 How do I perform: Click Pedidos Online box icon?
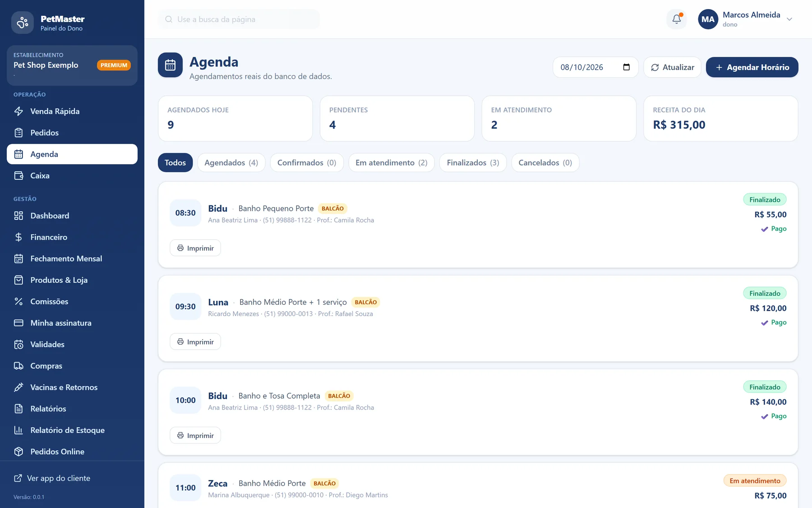(x=18, y=452)
